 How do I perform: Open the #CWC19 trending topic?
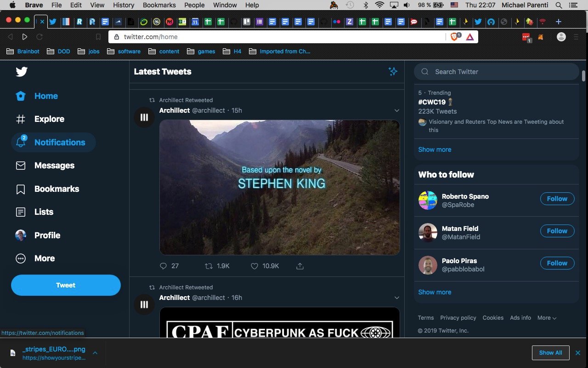pos(432,102)
